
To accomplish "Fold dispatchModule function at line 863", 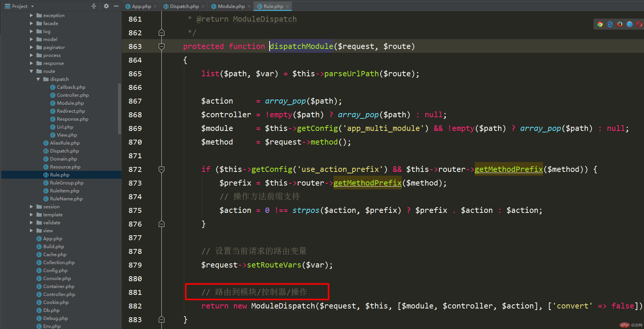I will pyautogui.click(x=161, y=46).
